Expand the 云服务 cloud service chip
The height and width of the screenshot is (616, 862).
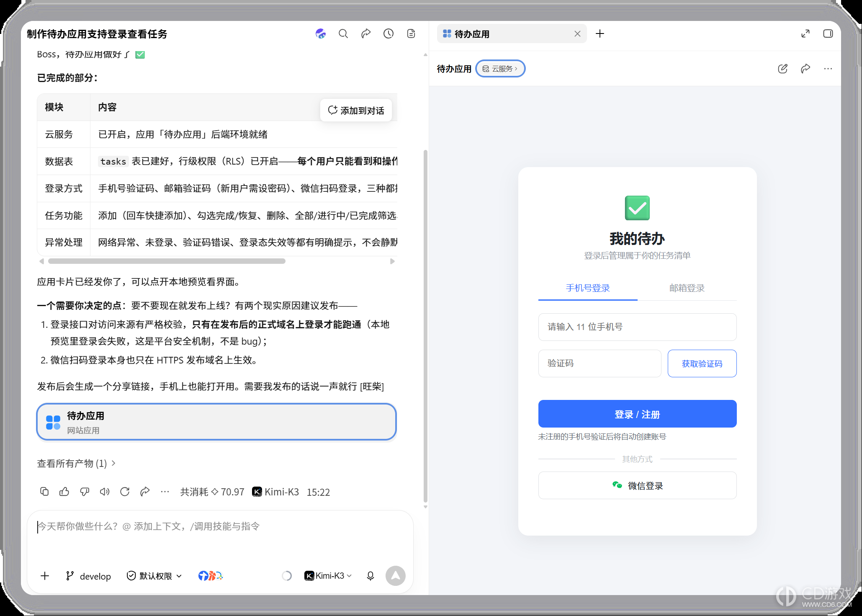tap(500, 69)
